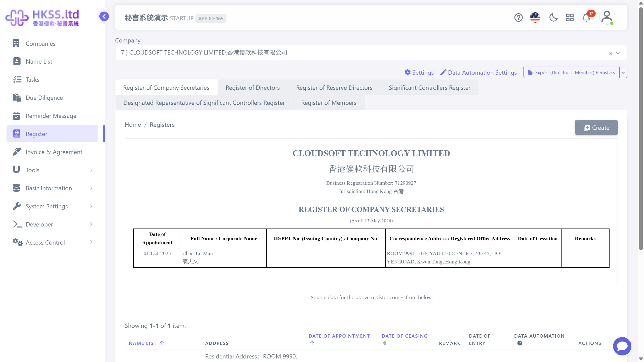Click the Companies building icon
This screenshot has width=644, height=362.
pos(16,43)
